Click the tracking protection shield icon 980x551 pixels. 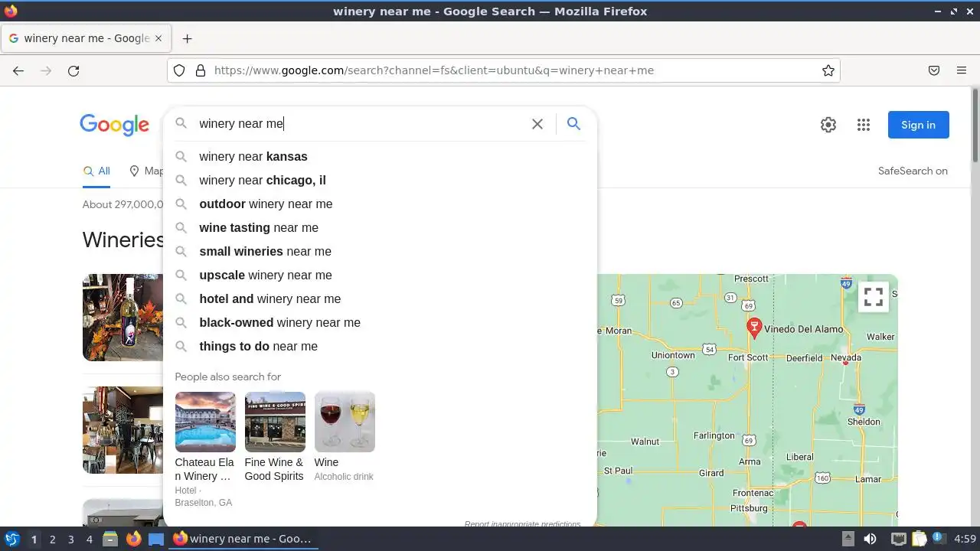click(x=179, y=70)
